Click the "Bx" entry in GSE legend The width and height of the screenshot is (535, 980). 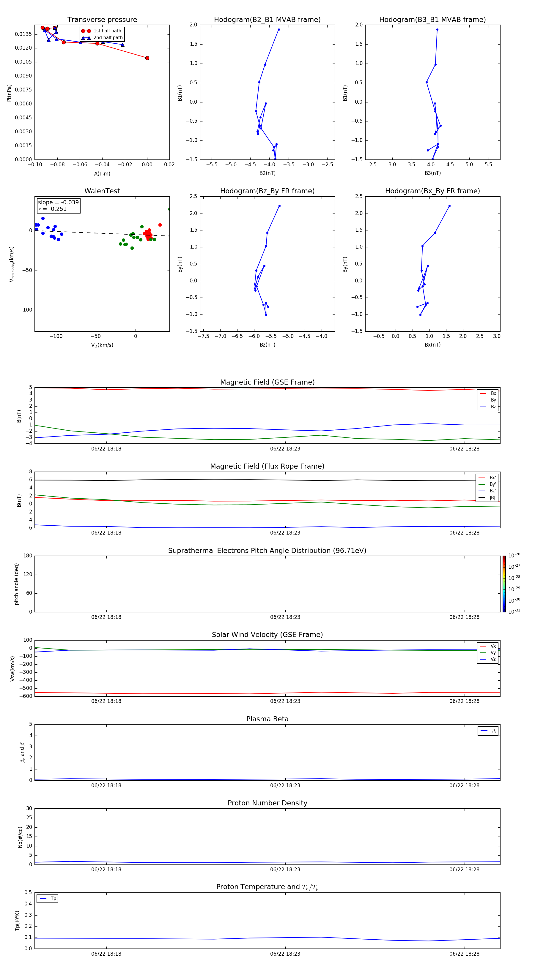(488, 394)
